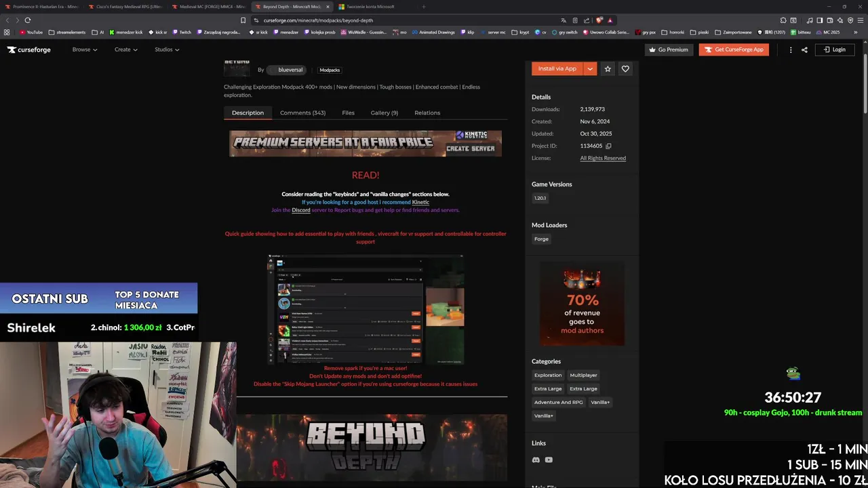Click the share icon in site header
This screenshot has width=868, height=488.
(804, 49)
